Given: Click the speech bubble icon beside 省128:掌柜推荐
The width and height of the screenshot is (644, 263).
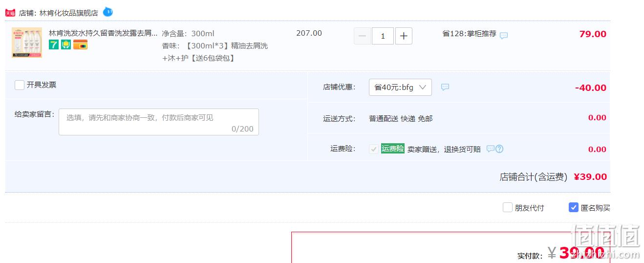Looking at the screenshot, I should [x=504, y=35].
